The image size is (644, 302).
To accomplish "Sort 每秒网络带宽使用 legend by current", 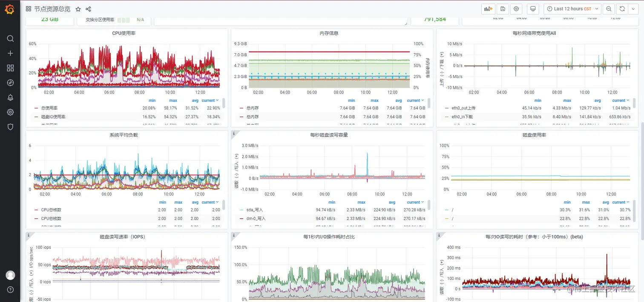I will [x=621, y=101].
